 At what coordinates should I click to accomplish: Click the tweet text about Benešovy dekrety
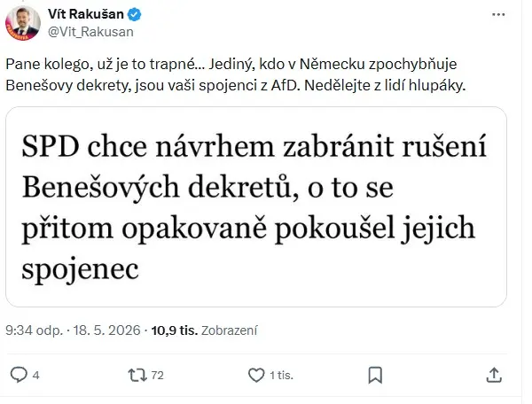(236, 74)
